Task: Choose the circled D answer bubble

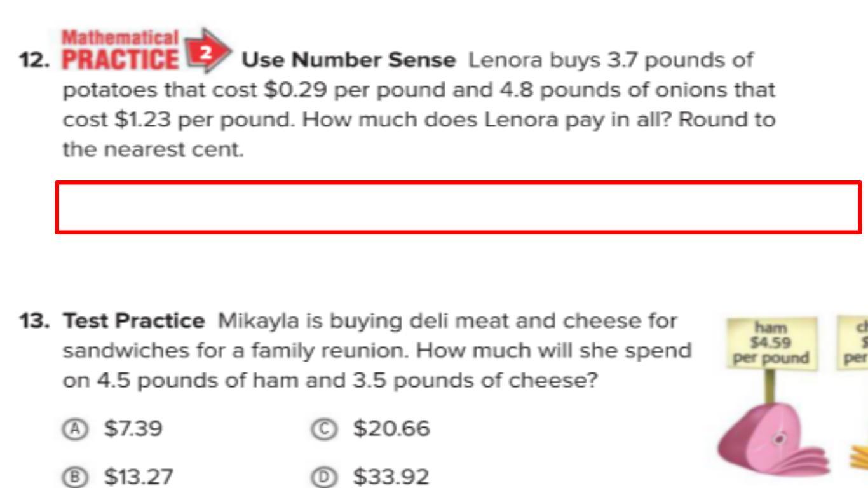Action: [x=323, y=477]
